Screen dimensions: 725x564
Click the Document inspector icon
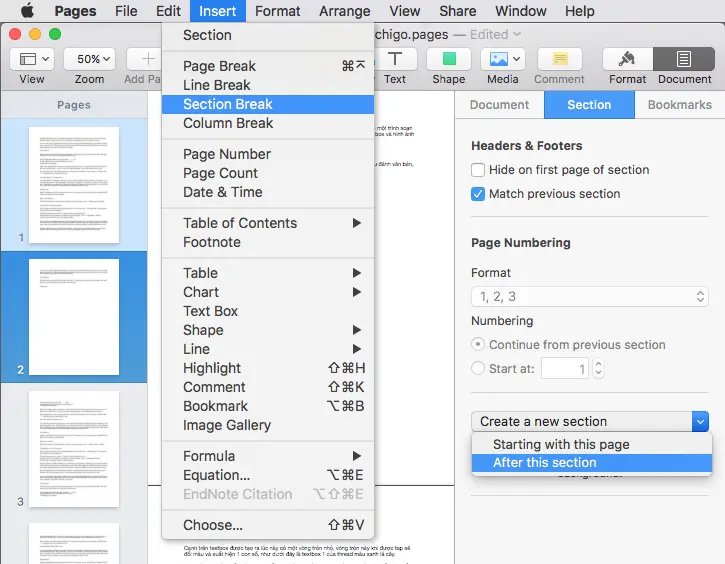[x=684, y=59]
